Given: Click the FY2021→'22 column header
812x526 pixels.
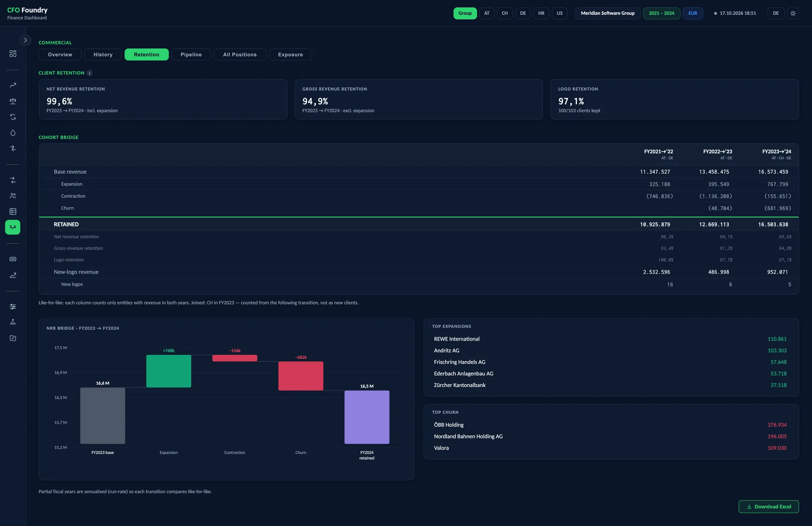Looking at the screenshot, I should click(658, 154).
